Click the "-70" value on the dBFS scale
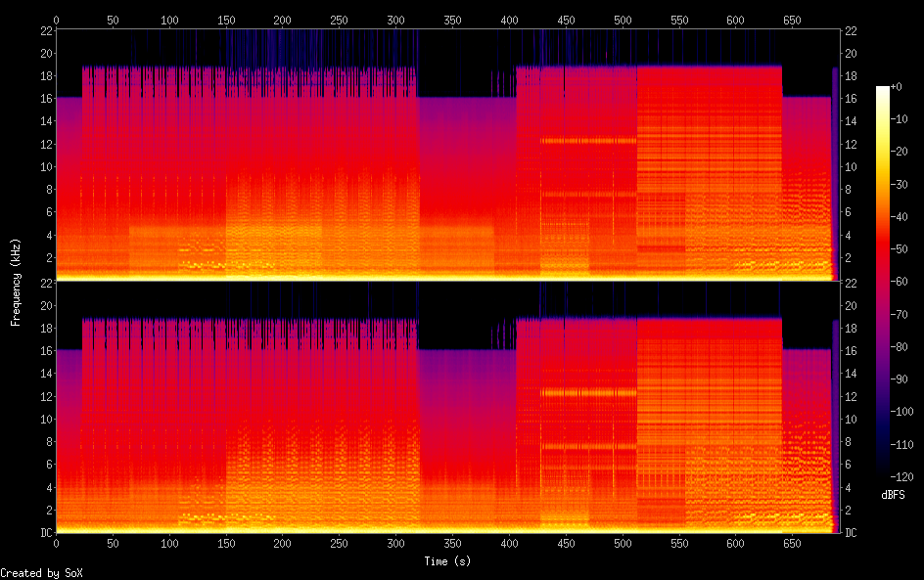 pyautogui.click(x=899, y=314)
